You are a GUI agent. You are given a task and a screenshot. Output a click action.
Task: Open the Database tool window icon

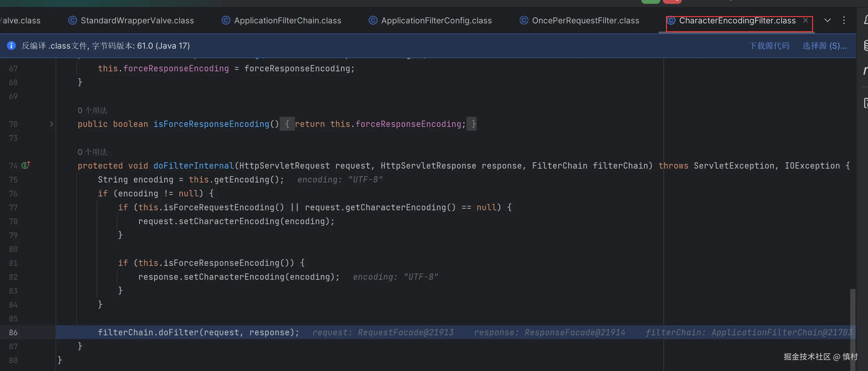(x=866, y=45)
